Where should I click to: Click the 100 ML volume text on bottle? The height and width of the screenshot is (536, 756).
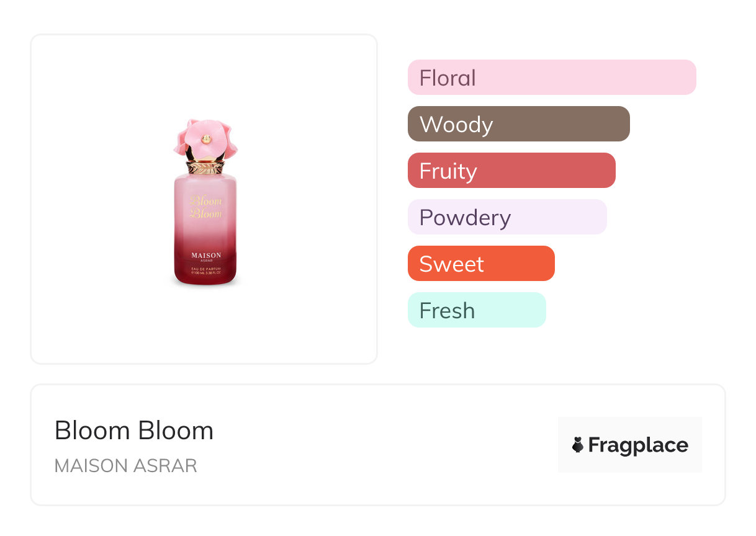(197, 272)
